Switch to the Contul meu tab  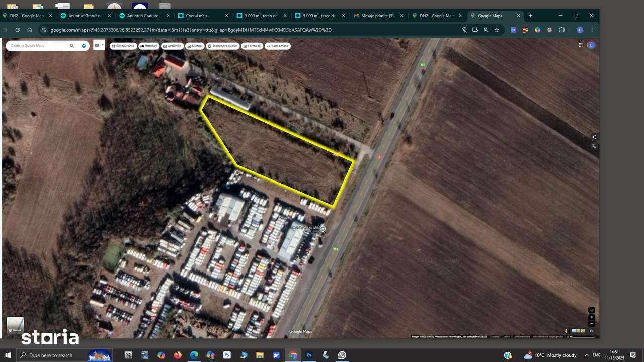[x=204, y=16]
